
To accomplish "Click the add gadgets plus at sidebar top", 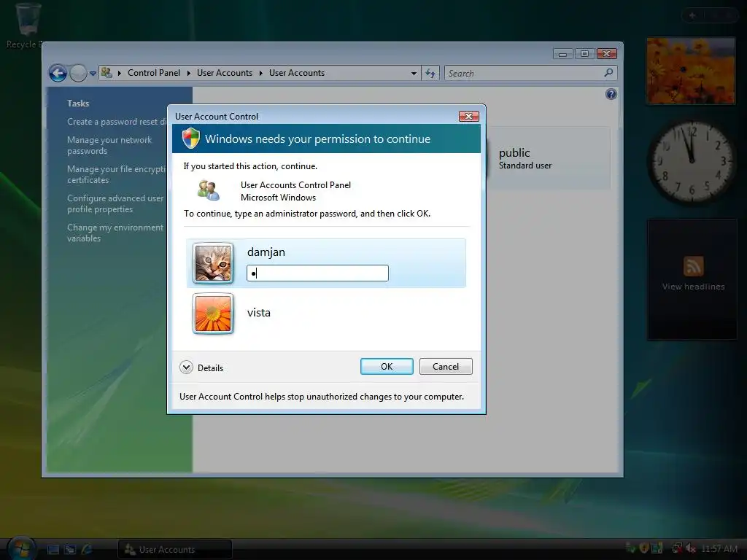I will coord(692,16).
